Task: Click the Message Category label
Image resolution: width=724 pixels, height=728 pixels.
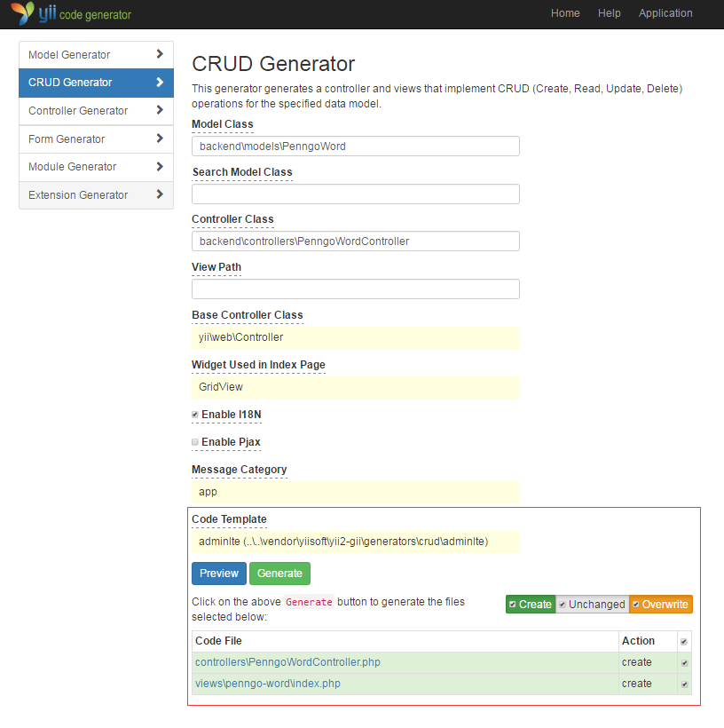Action: pyautogui.click(x=240, y=470)
